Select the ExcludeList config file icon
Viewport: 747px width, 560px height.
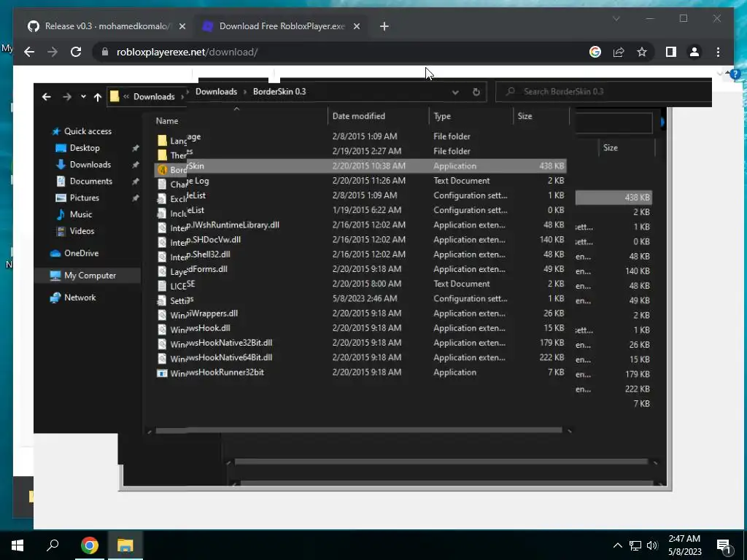coord(163,199)
